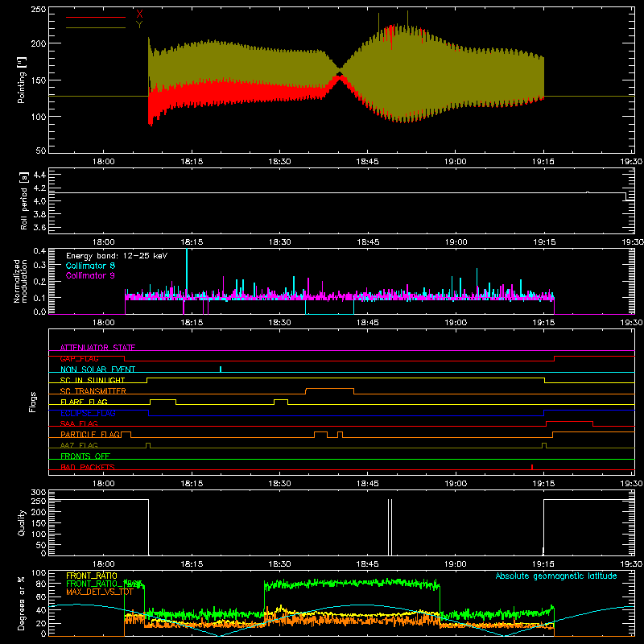Select the red 'X' legend label

coord(139,14)
